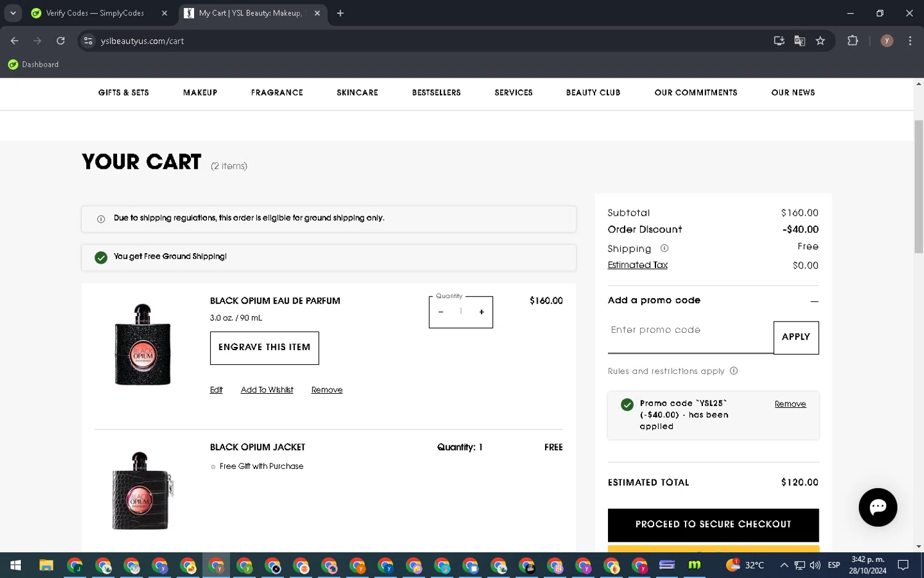
Task: Open the clock showing 3:42 p. m.
Action: (867, 565)
